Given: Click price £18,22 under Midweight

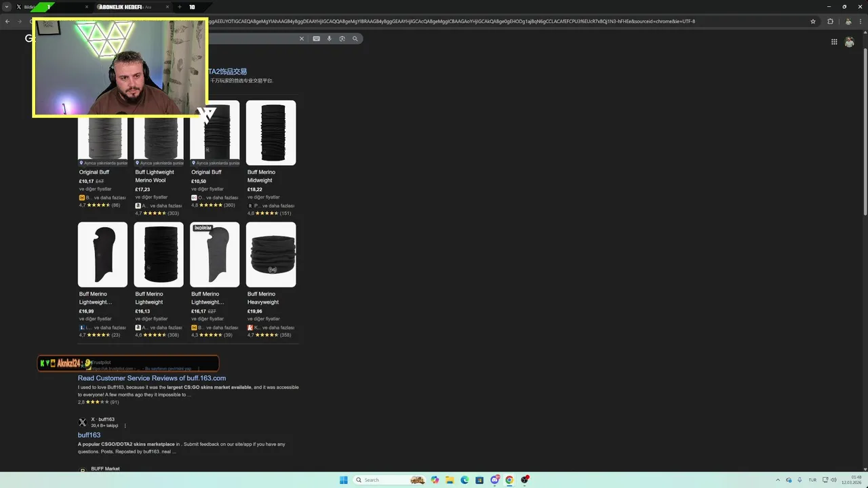Looking at the screenshot, I should (254, 190).
